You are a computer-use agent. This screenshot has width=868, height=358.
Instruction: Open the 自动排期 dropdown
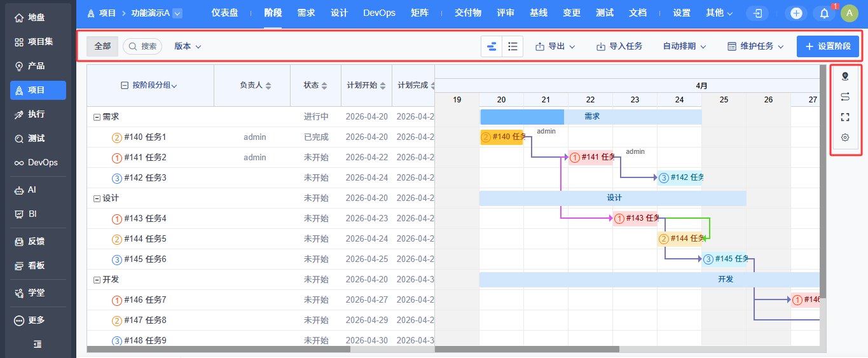(684, 46)
